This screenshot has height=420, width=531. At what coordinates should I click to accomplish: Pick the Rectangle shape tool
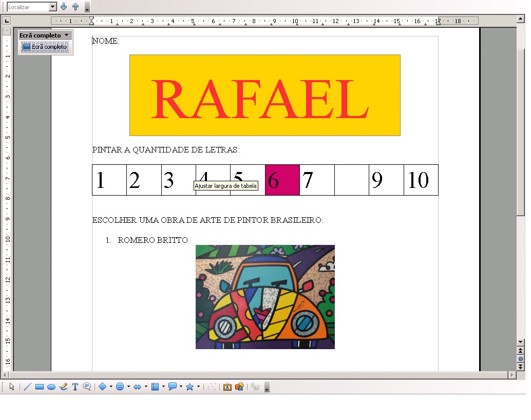[x=39, y=387]
